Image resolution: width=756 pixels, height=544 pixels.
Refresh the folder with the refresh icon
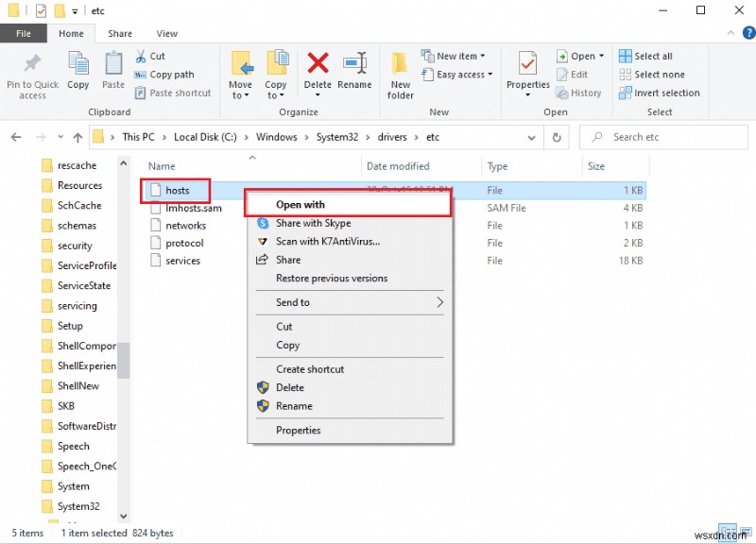pyautogui.click(x=557, y=137)
